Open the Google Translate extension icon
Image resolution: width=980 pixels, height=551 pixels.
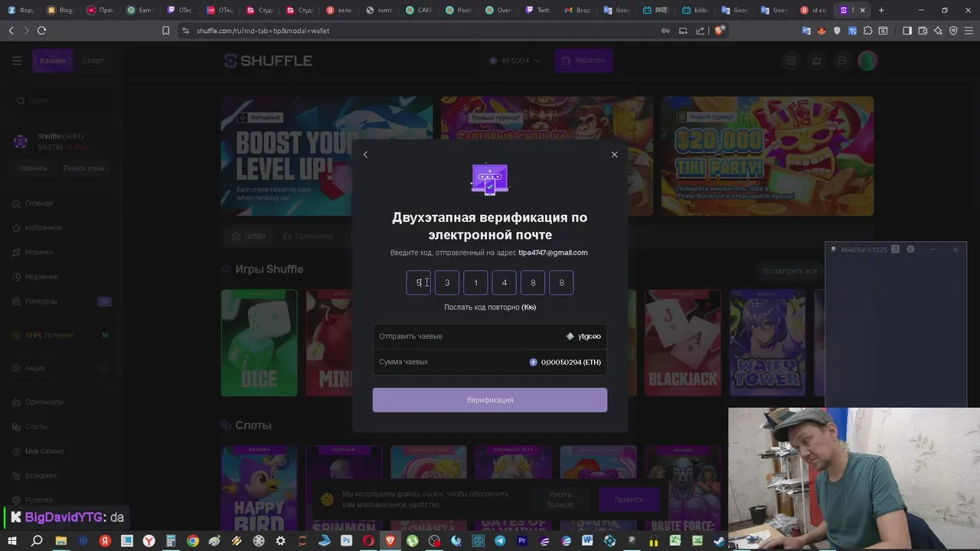click(x=806, y=31)
